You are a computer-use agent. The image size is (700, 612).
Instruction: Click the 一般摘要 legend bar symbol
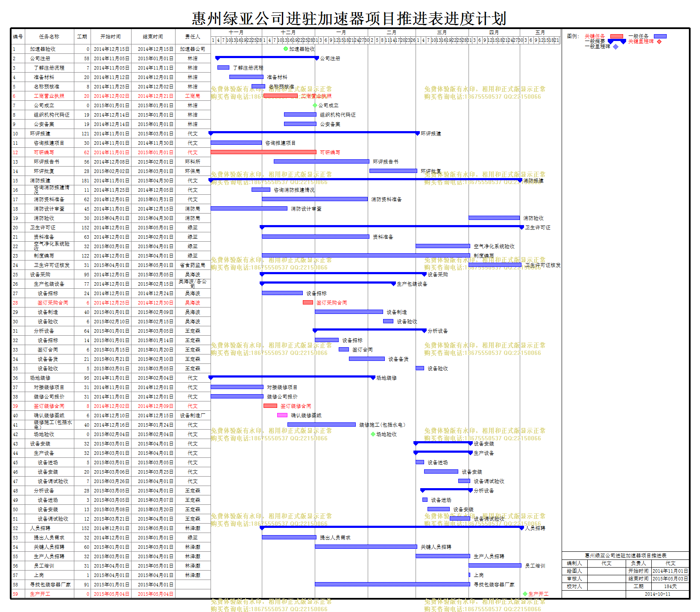tap(617, 41)
